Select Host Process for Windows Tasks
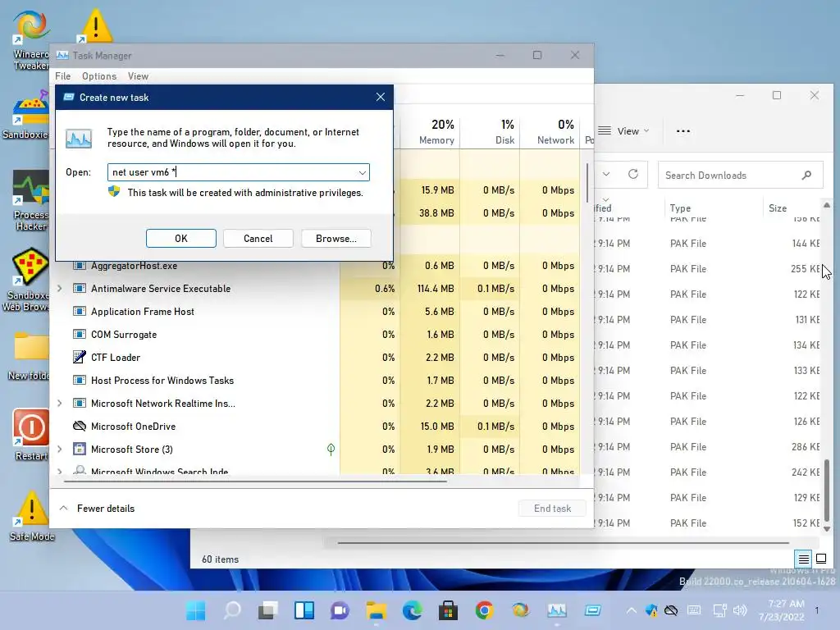This screenshot has height=630, width=840. [162, 381]
